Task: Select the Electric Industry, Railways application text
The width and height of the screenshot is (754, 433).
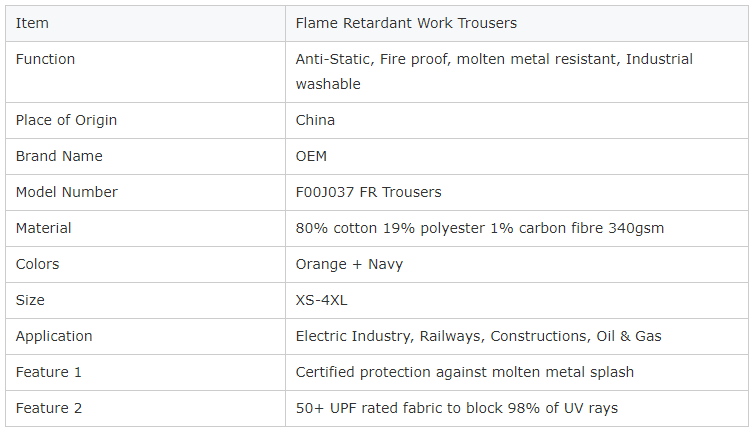Action: coord(478,336)
